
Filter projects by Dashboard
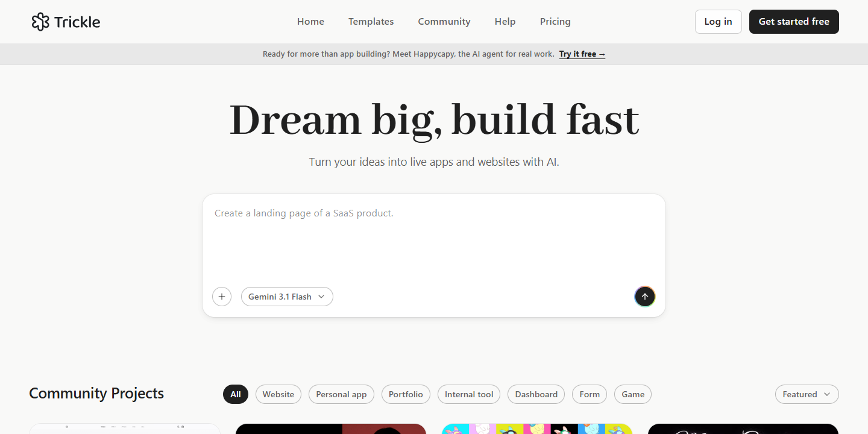pyautogui.click(x=536, y=394)
